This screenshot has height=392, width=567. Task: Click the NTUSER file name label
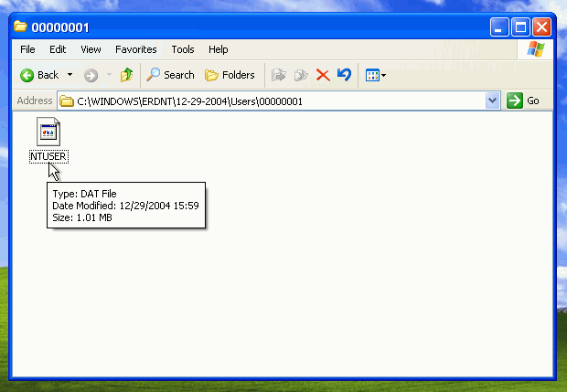(48, 156)
